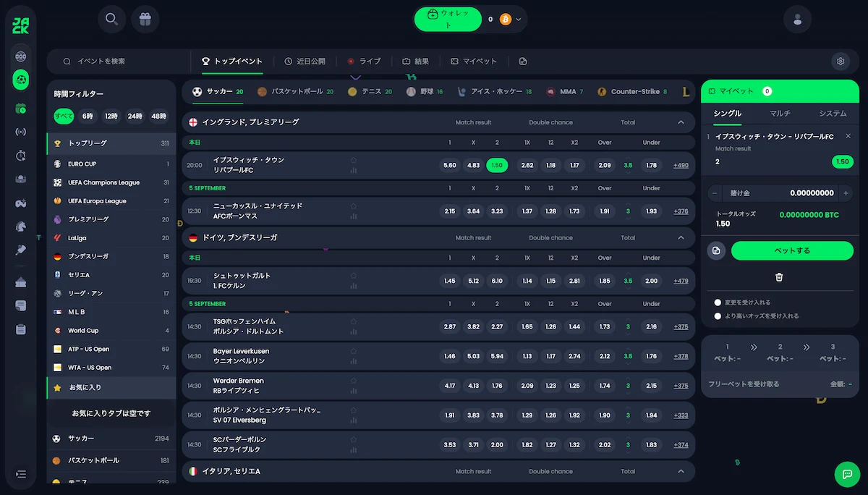868x495 pixels.
Task: Expand +333 markets for Mönchengladbach match
Action: pos(681,415)
